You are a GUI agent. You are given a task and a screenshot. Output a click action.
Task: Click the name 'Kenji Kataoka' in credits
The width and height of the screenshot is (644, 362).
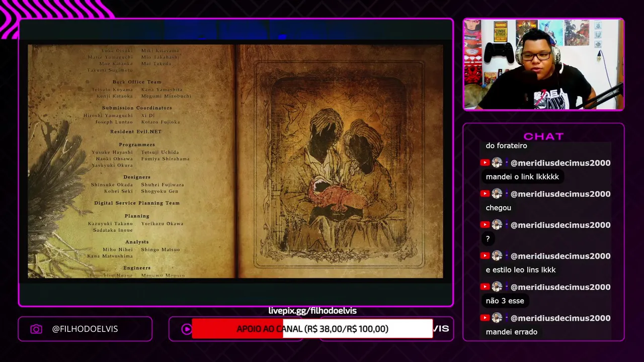click(x=115, y=96)
